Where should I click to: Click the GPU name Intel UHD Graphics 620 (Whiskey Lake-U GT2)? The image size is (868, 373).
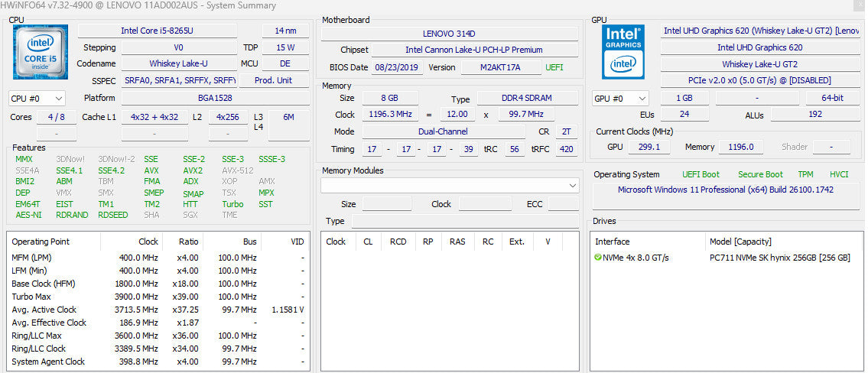761,31
